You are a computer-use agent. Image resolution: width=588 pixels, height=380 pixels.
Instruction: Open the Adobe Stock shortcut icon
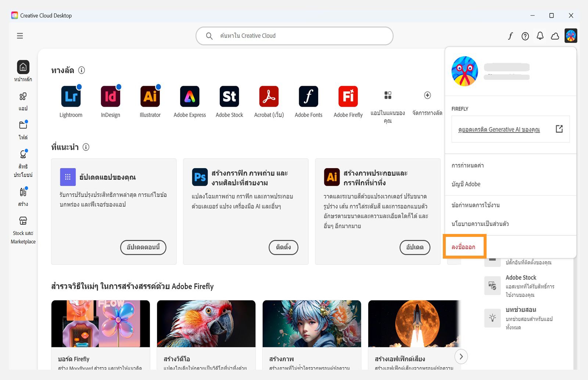229,96
